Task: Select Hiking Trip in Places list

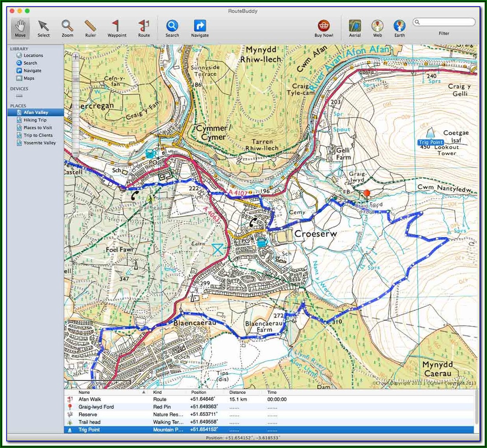Action: click(x=35, y=120)
